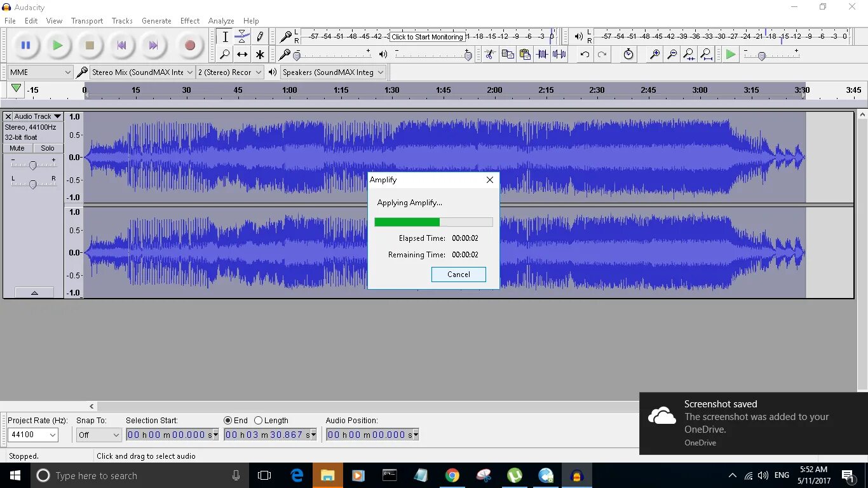Select the Length radio button

258,421
